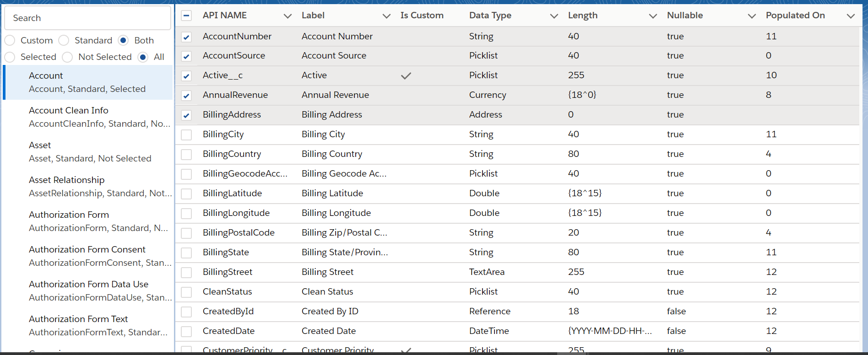Screen dimensions: 868x355
Task: Click the Length column chevron
Action: click(x=653, y=16)
